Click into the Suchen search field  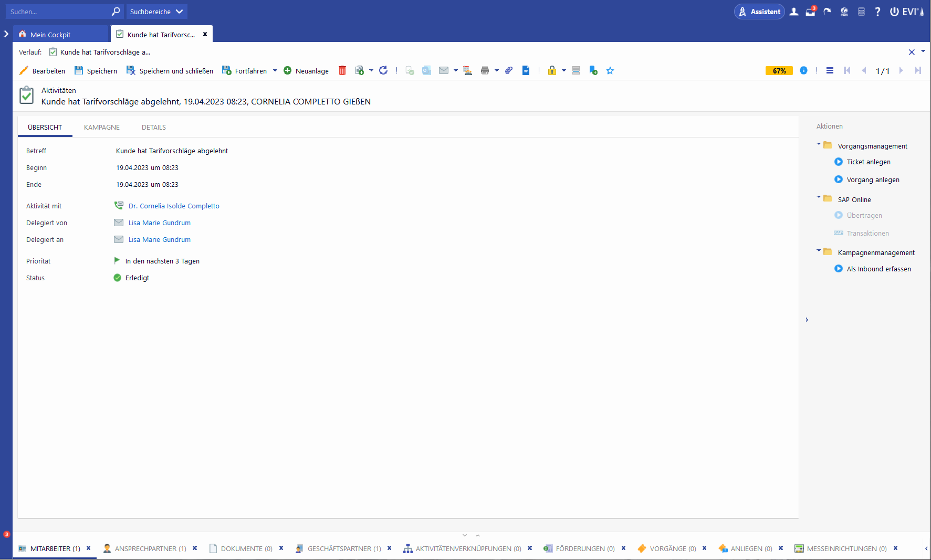(x=58, y=12)
